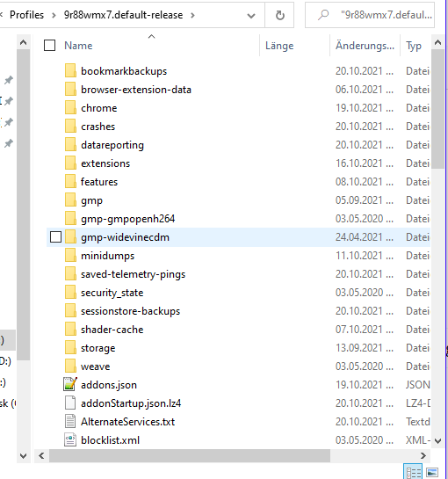
Task: Click the security_state folder icon
Action: (x=70, y=293)
